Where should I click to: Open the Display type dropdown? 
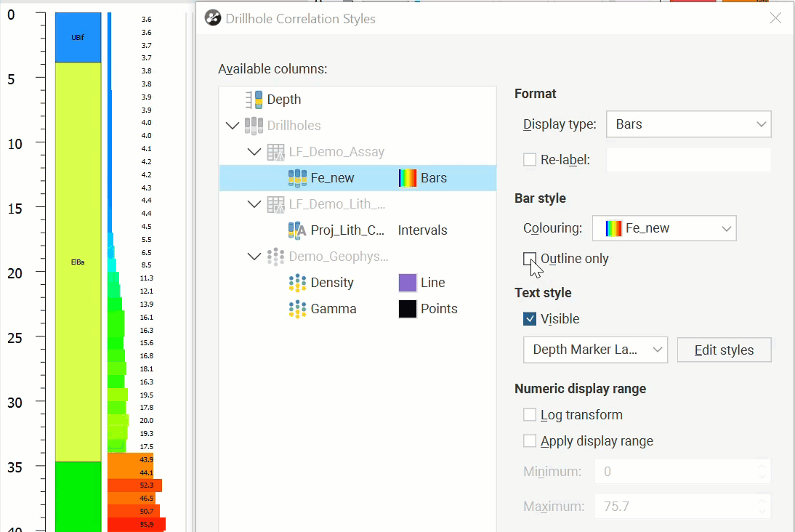click(x=688, y=124)
